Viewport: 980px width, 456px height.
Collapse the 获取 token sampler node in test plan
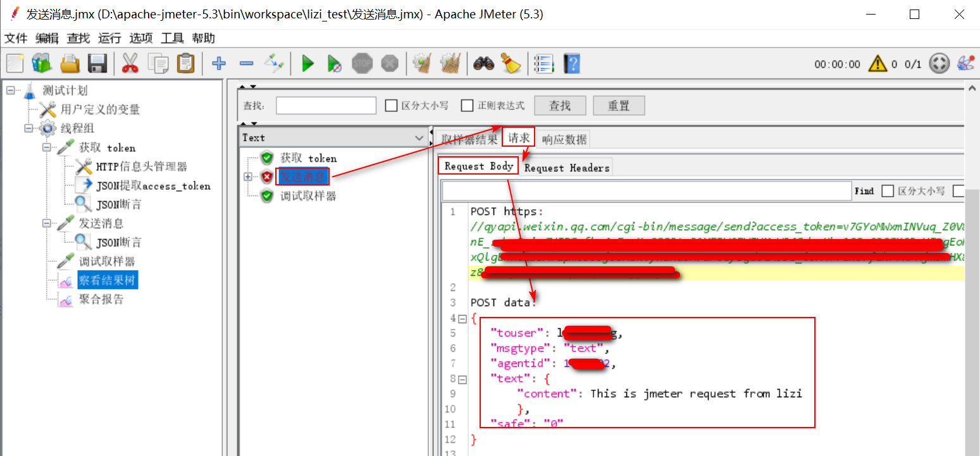tap(47, 147)
